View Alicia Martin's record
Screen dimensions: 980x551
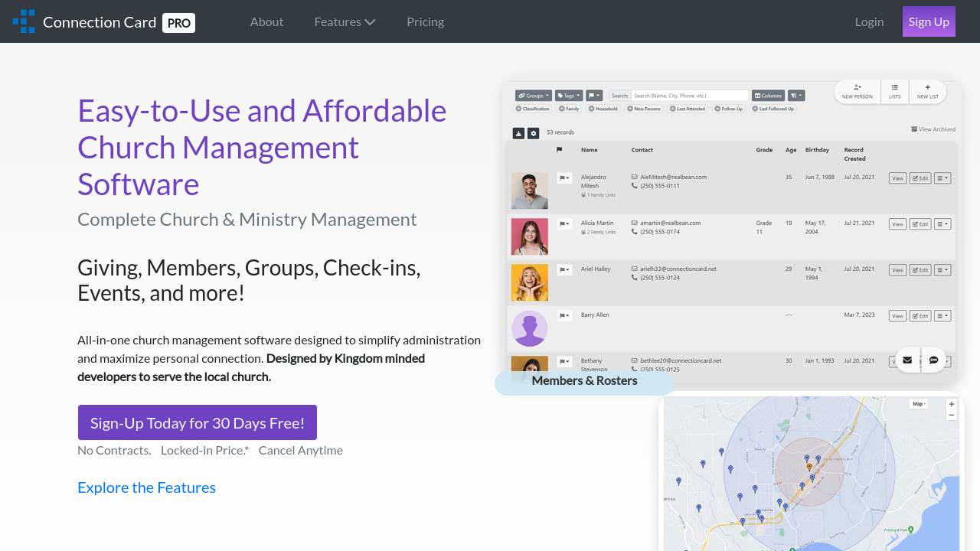[x=897, y=224]
